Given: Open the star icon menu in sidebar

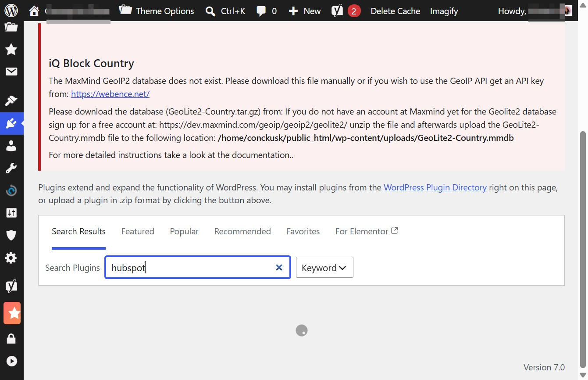Looking at the screenshot, I should (x=11, y=49).
